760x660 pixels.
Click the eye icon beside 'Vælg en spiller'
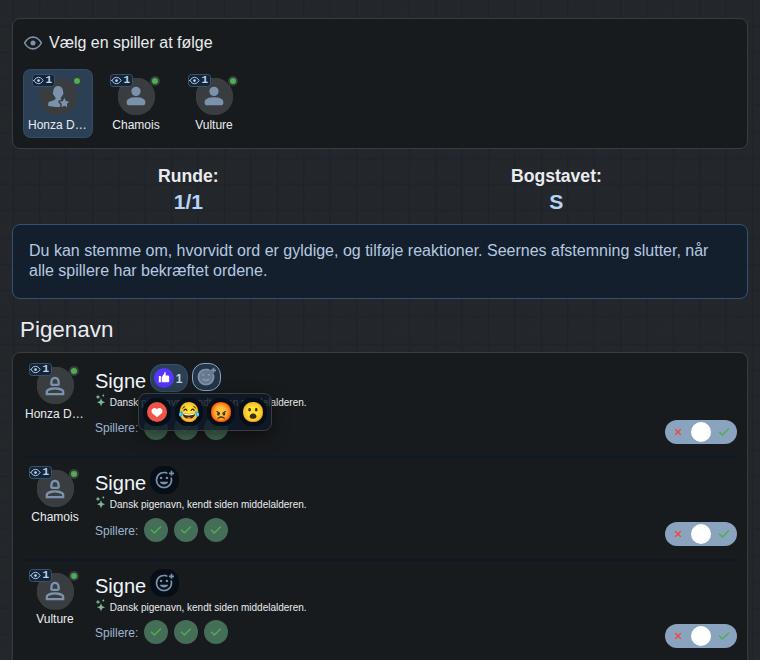pyautogui.click(x=33, y=43)
